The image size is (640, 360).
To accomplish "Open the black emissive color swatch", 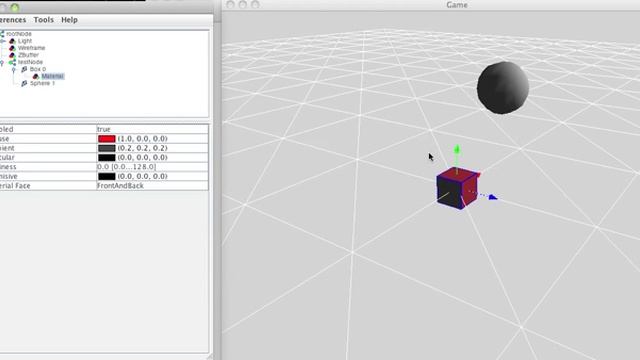I will pos(107,176).
